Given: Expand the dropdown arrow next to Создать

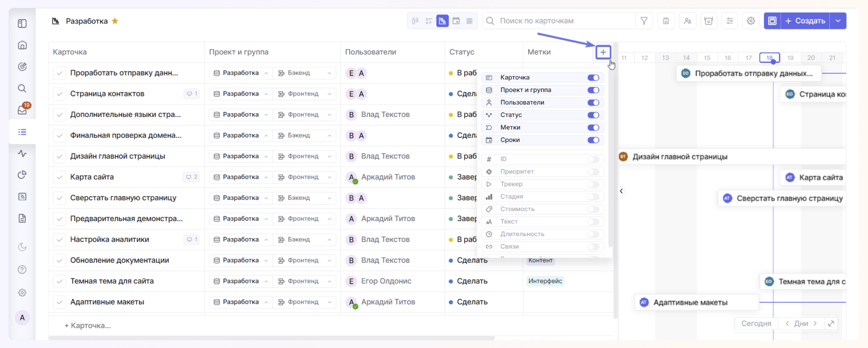Looking at the screenshot, I should [838, 21].
